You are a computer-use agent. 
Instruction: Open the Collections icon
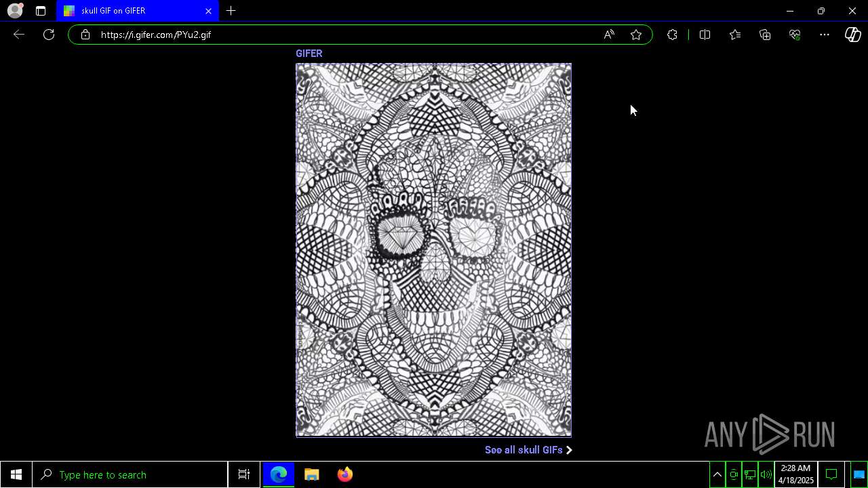(x=765, y=35)
